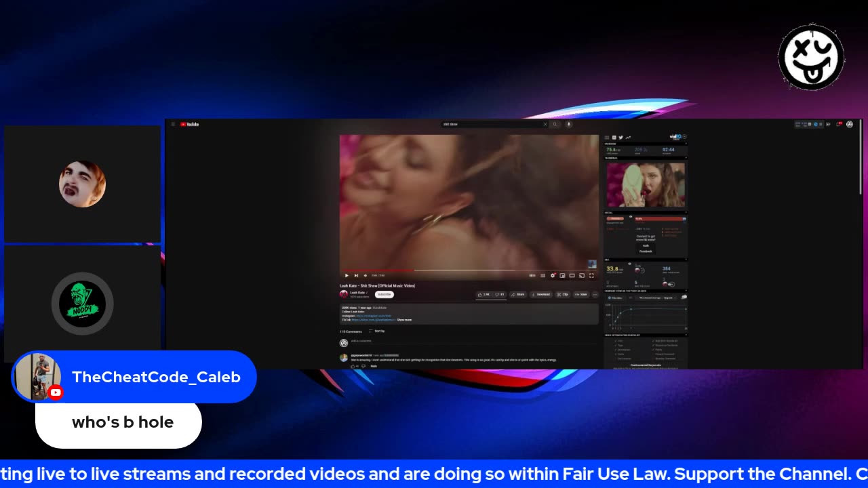Play the video with the play button
The image size is (868, 488).
(x=347, y=276)
